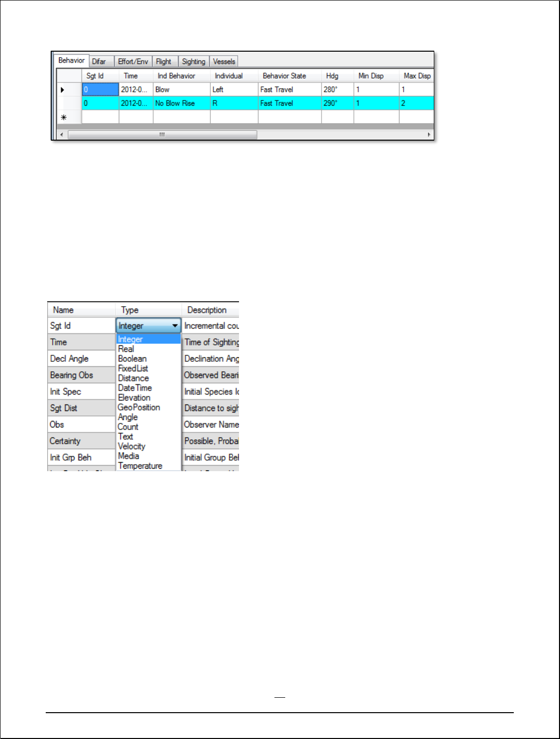
Task: Select the Sgt Dist field name
Action: pyautogui.click(x=81, y=408)
